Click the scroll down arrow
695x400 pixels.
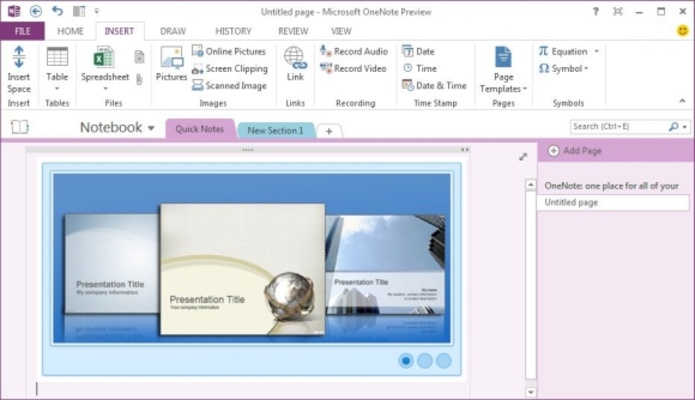pos(531,392)
